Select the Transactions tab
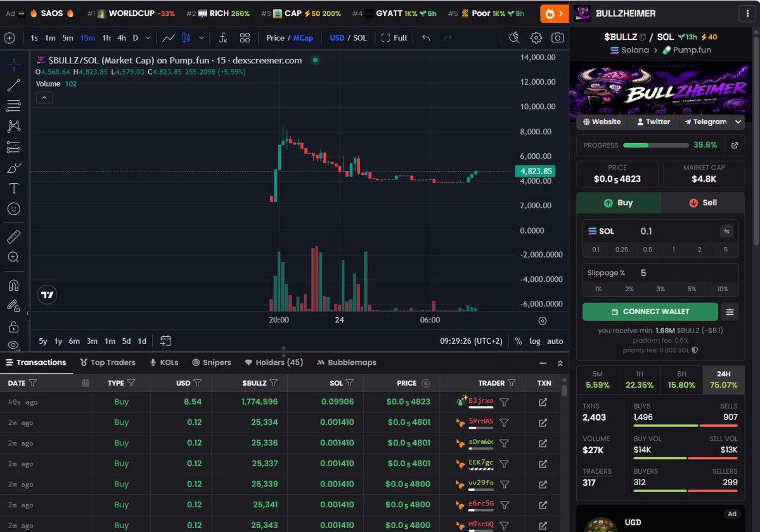The height and width of the screenshot is (532, 760). [36, 362]
